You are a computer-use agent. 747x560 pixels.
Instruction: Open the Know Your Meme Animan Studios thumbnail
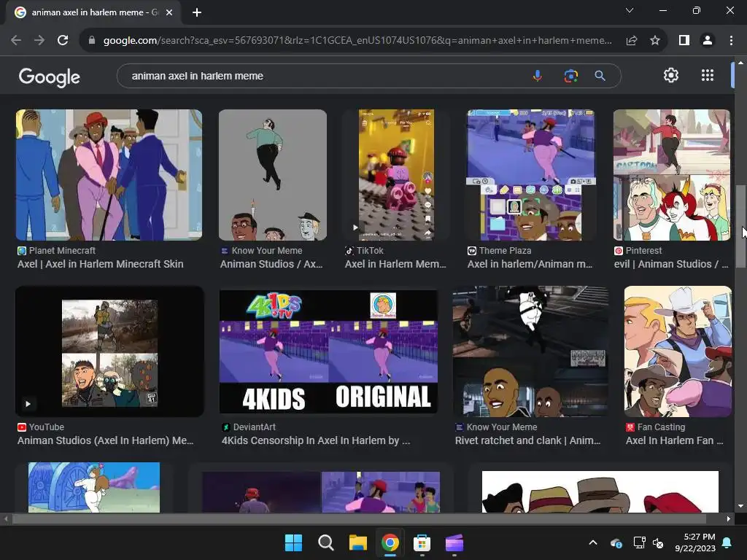pyautogui.click(x=273, y=175)
